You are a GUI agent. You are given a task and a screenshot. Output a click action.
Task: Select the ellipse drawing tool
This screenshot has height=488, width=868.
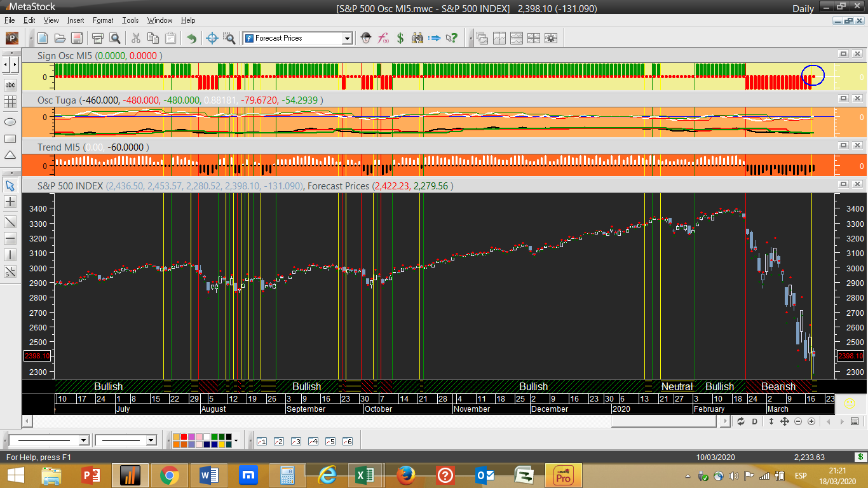click(10, 121)
